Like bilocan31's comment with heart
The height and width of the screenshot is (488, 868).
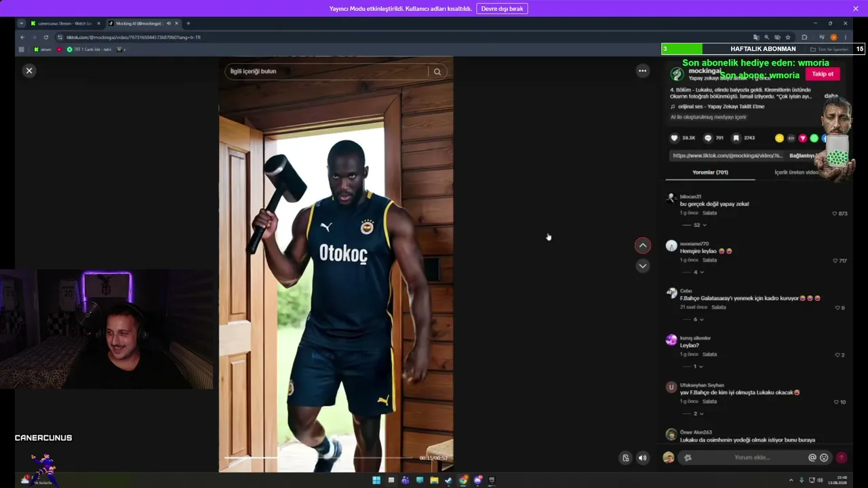click(835, 213)
